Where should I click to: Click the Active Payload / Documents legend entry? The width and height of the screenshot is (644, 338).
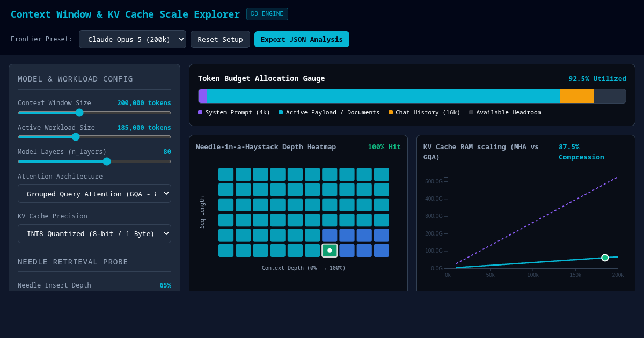tap(329, 112)
